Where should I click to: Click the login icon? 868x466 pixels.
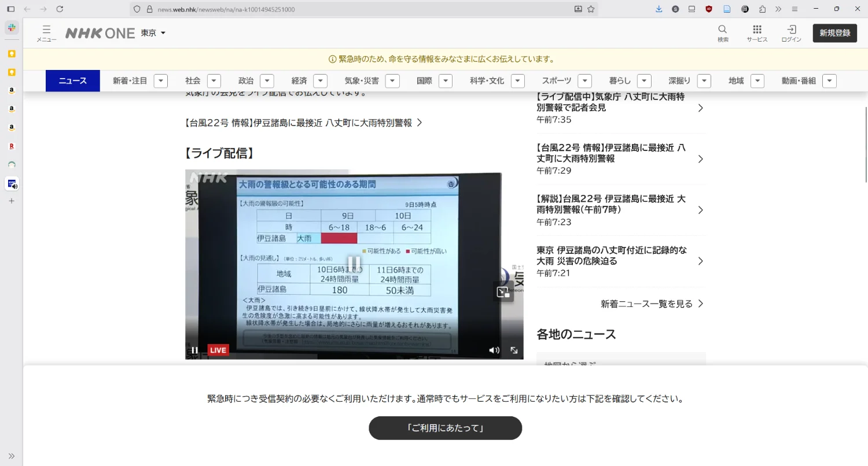click(791, 32)
